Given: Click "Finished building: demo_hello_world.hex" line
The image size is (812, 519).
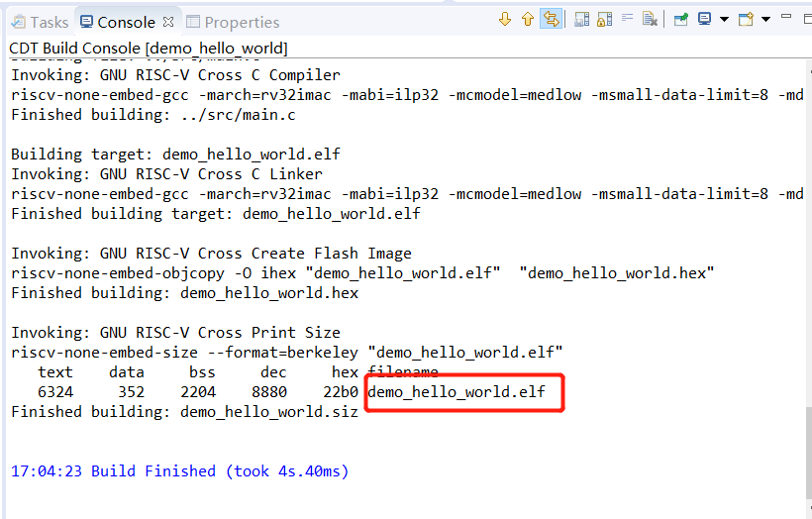Looking at the screenshot, I should click(x=185, y=292).
